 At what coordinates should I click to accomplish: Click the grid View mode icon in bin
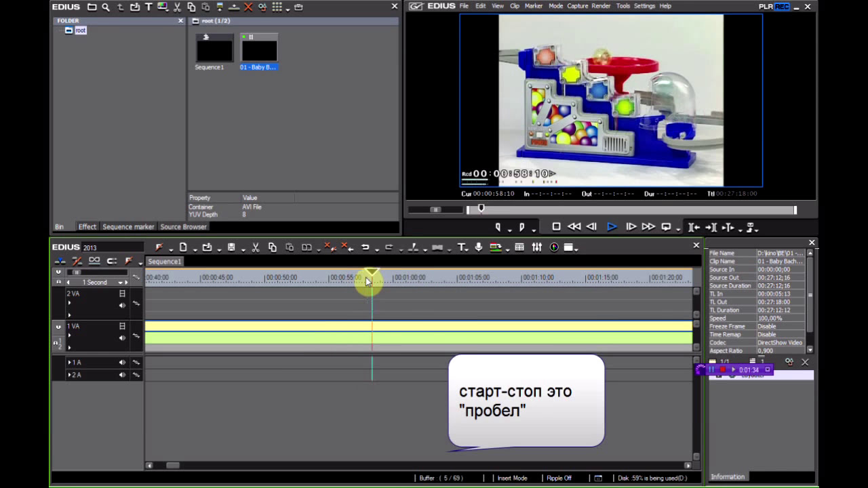pyautogui.click(x=277, y=7)
